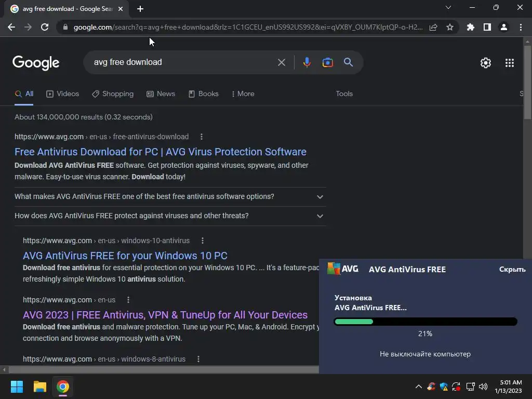View site info via the padlock icon
532x399 pixels.
(x=65, y=27)
